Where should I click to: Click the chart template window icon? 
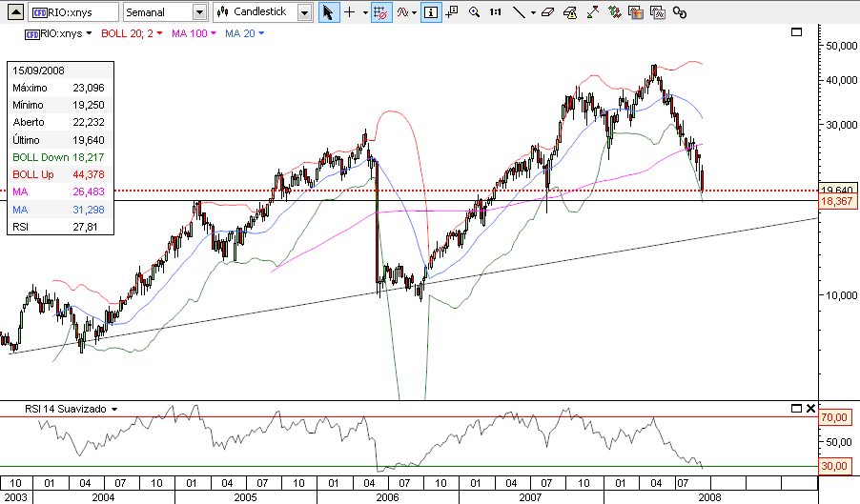(x=636, y=12)
